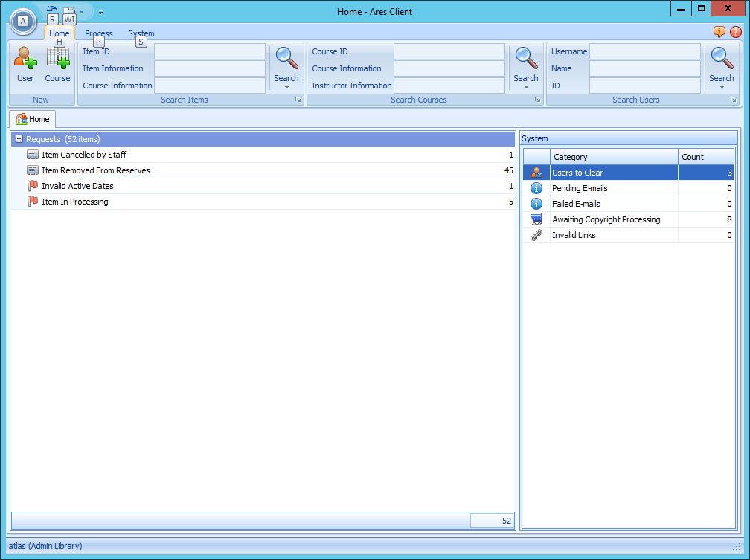Open the Ares application orb menu

point(23,21)
